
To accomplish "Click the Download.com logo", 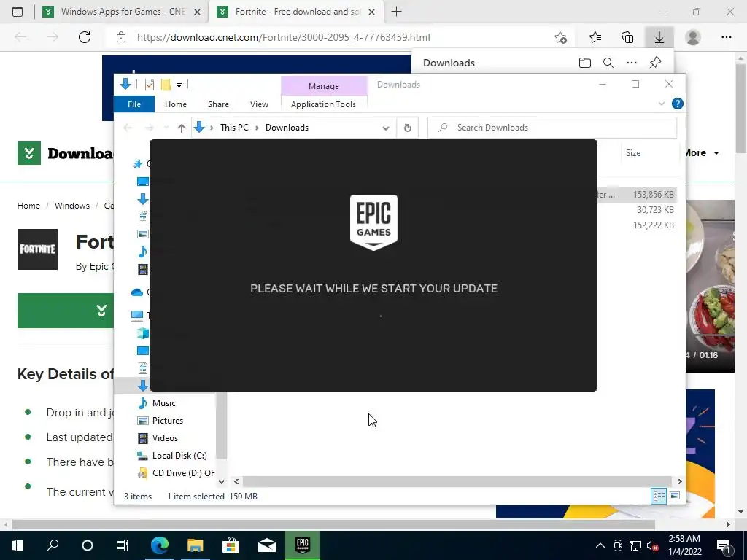I will (x=65, y=153).
